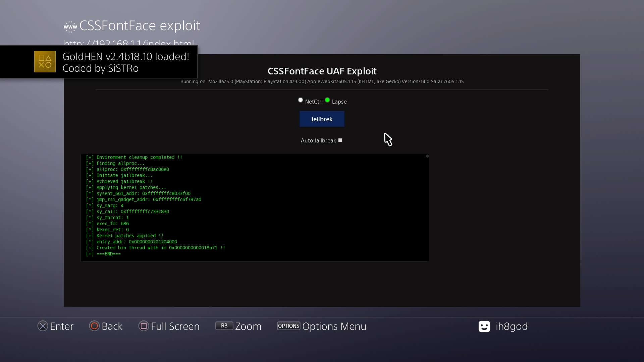Click the www globe browser icon

(x=70, y=26)
